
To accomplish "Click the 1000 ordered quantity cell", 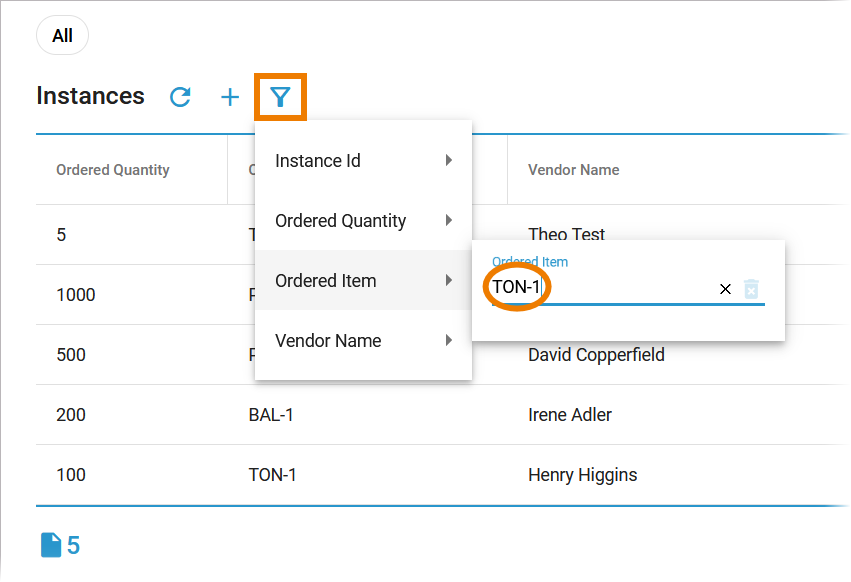I will pyautogui.click(x=77, y=295).
